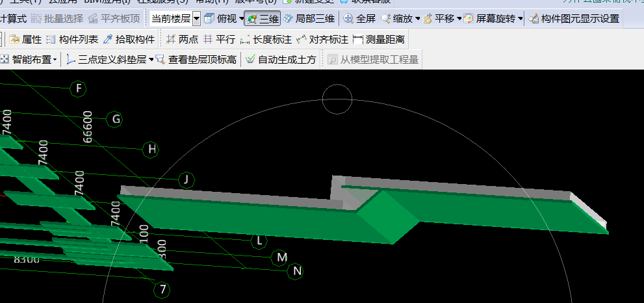Image resolution: width=644 pixels, height=303 pixels.
Task: Select the 缩放 zoom tool
Action: (x=397, y=18)
